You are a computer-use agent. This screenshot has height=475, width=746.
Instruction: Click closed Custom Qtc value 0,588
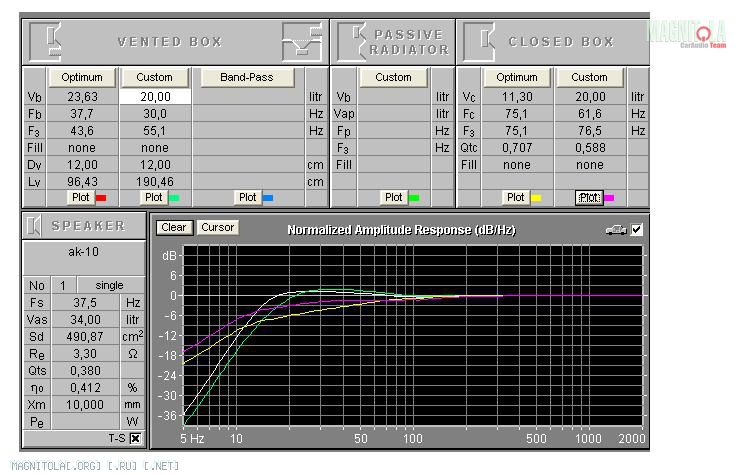[590, 148]
